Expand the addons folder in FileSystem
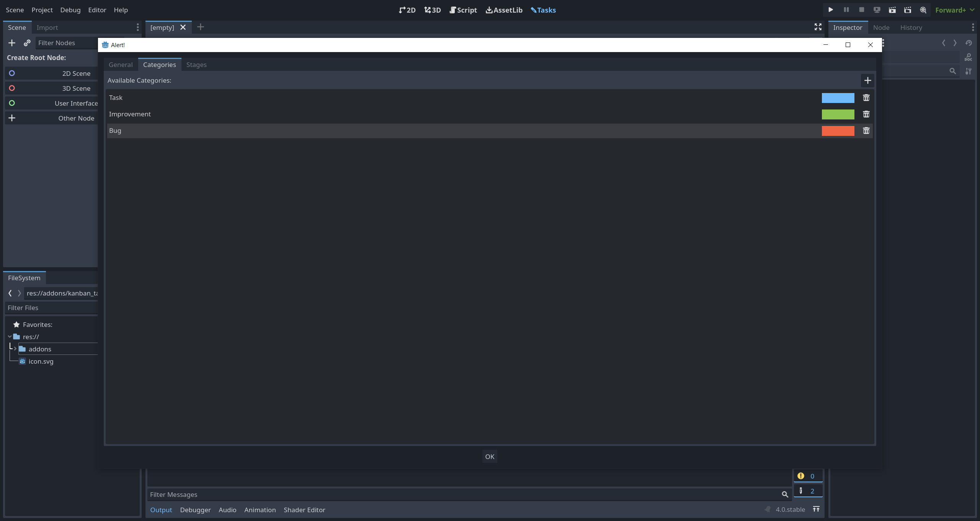The height and width of the screenshot is (521, 980). (x=15, y=349)
